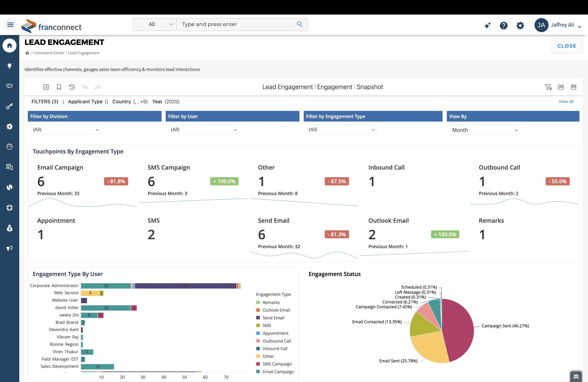Switch to the Snapshot tab
Viewport: 588px width, 382px height.
[x=370, y=87]
